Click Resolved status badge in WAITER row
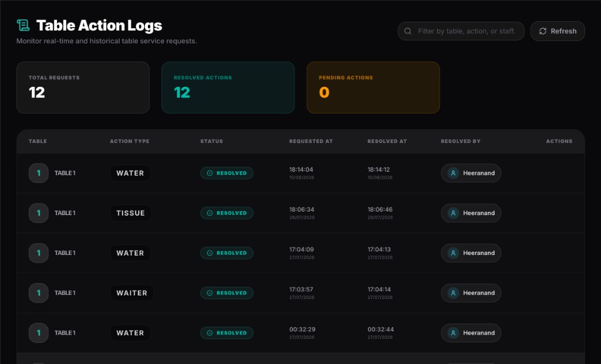The height and width of the screenshot is (364, 601). click(227, 293)
